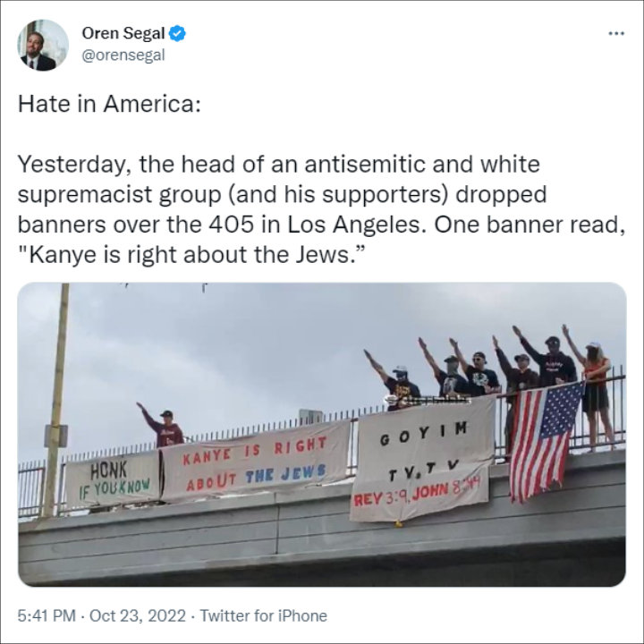
Task: Open the three-dot more options menu
Action: click(616, 33)
